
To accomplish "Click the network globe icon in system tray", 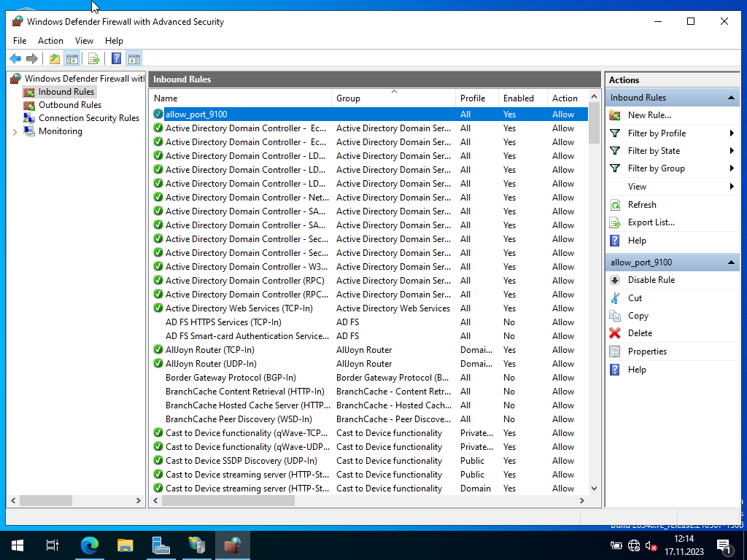I will (634, 545).
